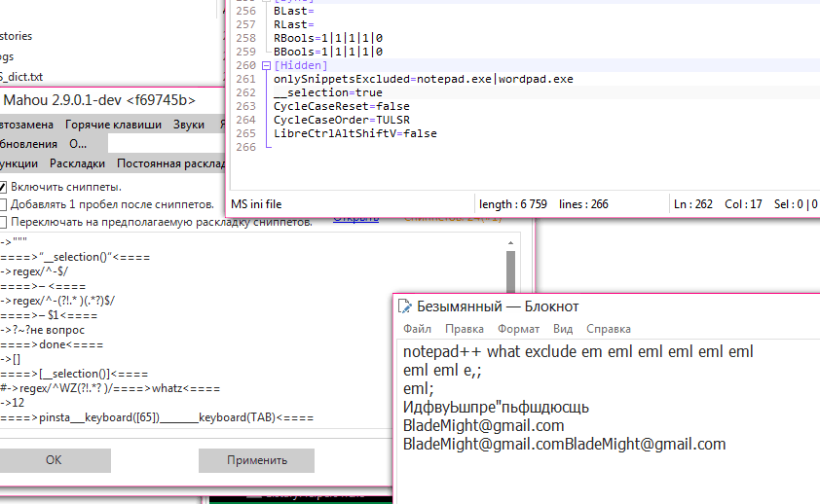Click the OK button in Mahou
This screenshot has width=820, height=504.
tap(54, 460)
